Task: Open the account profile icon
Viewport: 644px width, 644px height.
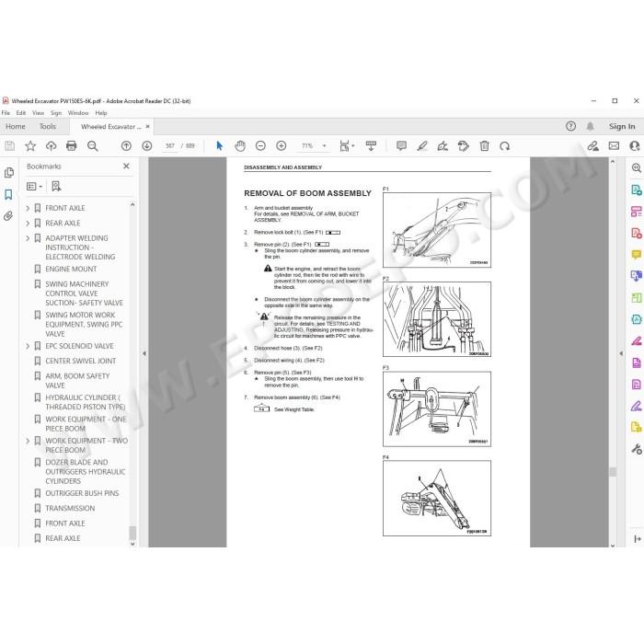Action: tap(635, 145)
